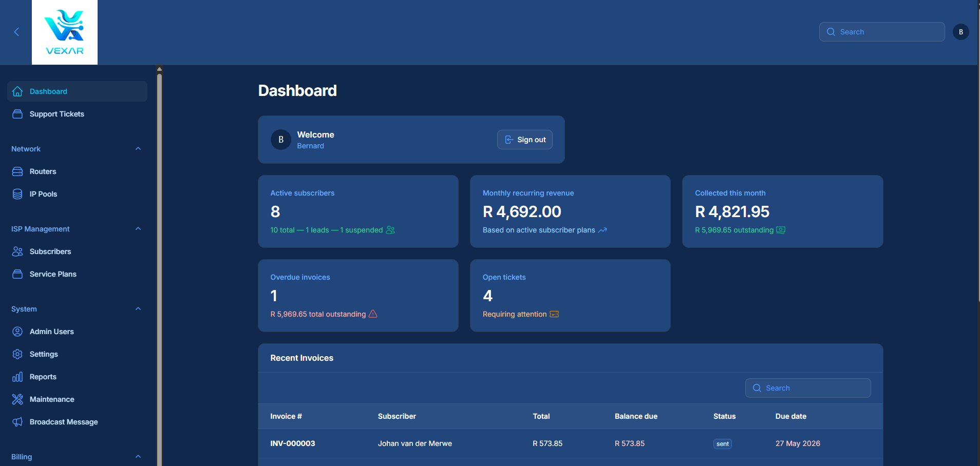Collapse the Billing section chevron
Screen dimensions: 980x466
click(x=138, y=457)
